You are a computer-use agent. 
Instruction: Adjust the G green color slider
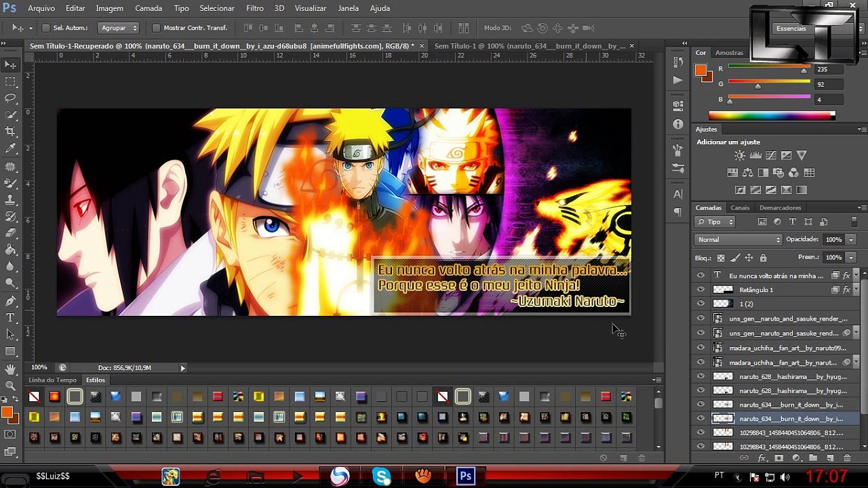pyautogui.click(x=757, y=86)
